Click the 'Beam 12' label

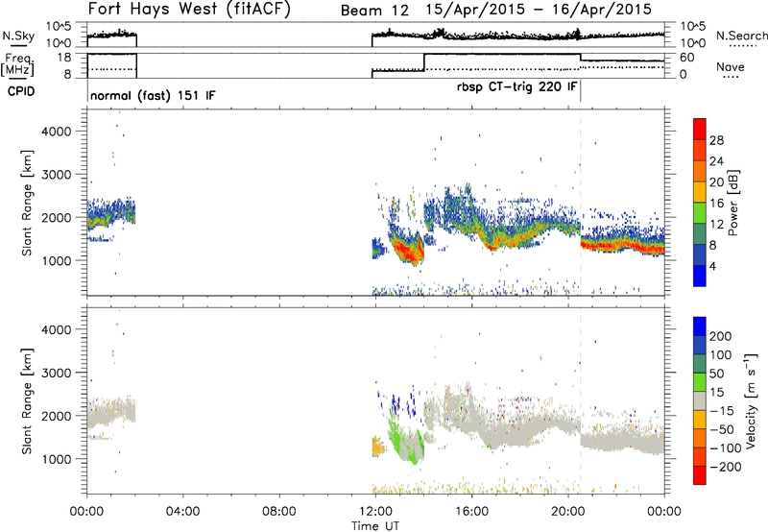[x=374, y=11]
